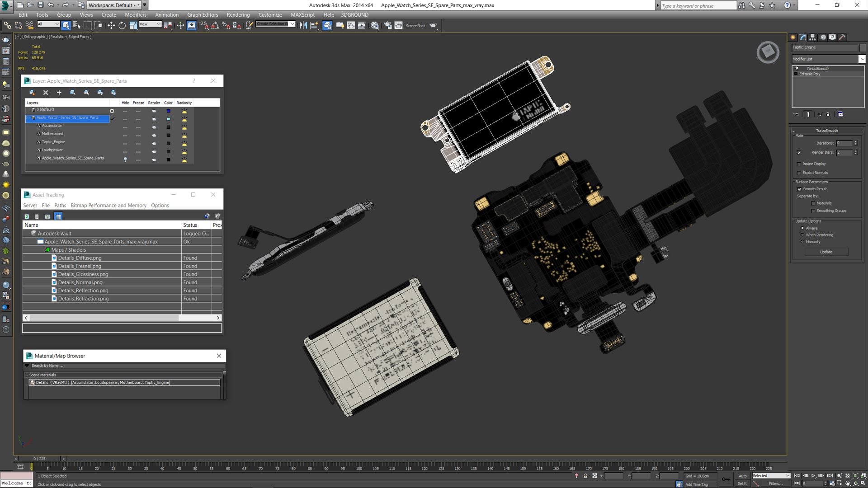Open the Graph Editors menu

203,15
